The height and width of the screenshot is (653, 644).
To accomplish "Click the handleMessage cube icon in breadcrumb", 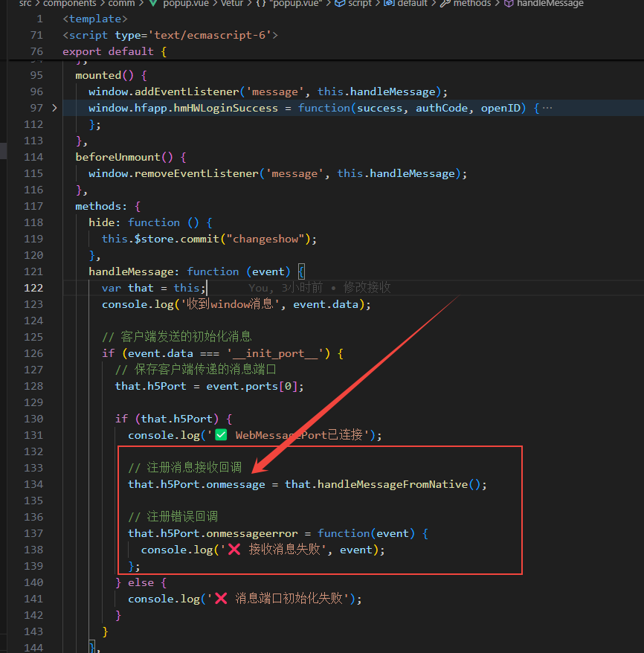I will coord(509,4).
